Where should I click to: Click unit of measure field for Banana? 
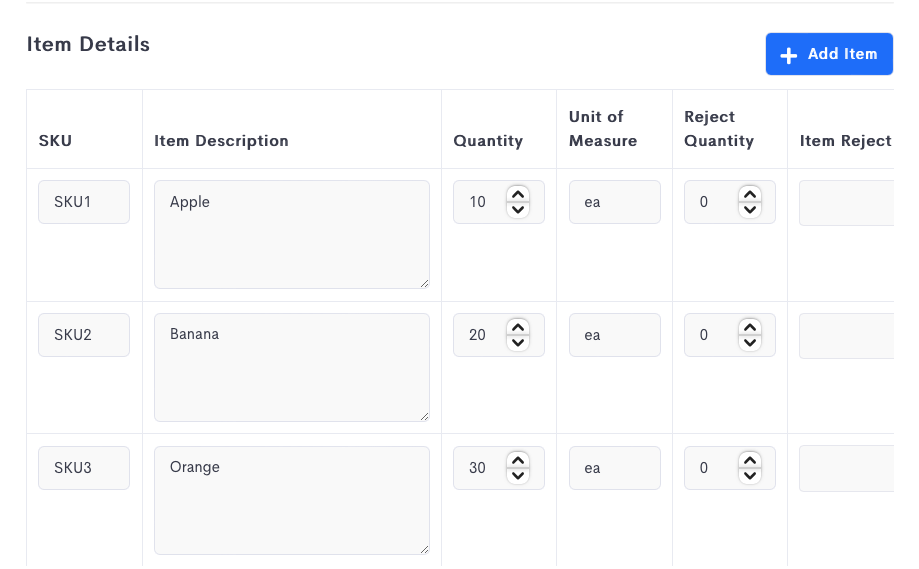tap(615, 335)
